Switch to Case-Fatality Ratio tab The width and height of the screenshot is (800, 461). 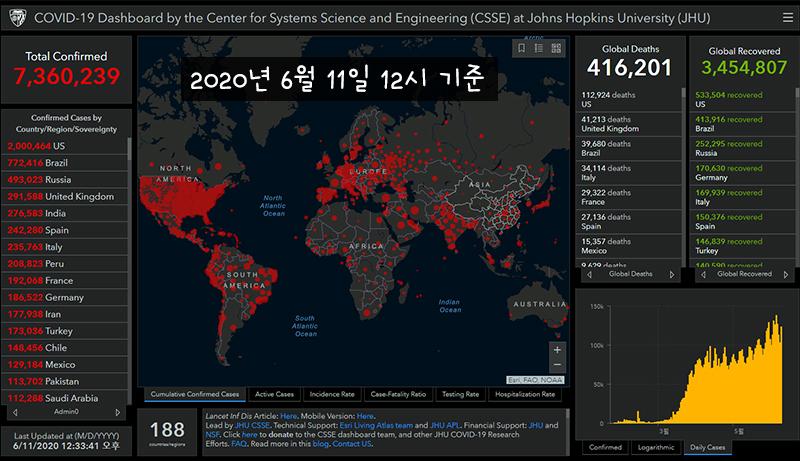(398, 394)
